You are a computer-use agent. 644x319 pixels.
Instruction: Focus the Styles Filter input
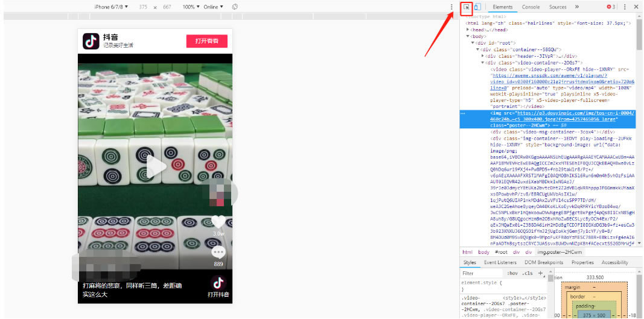tap(482, 273)
